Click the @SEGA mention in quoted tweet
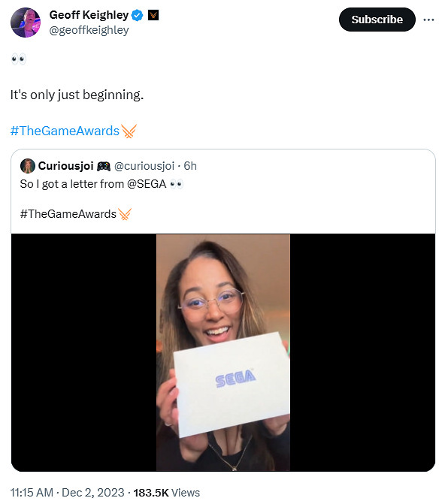448x504 pixels. [147, 184]
